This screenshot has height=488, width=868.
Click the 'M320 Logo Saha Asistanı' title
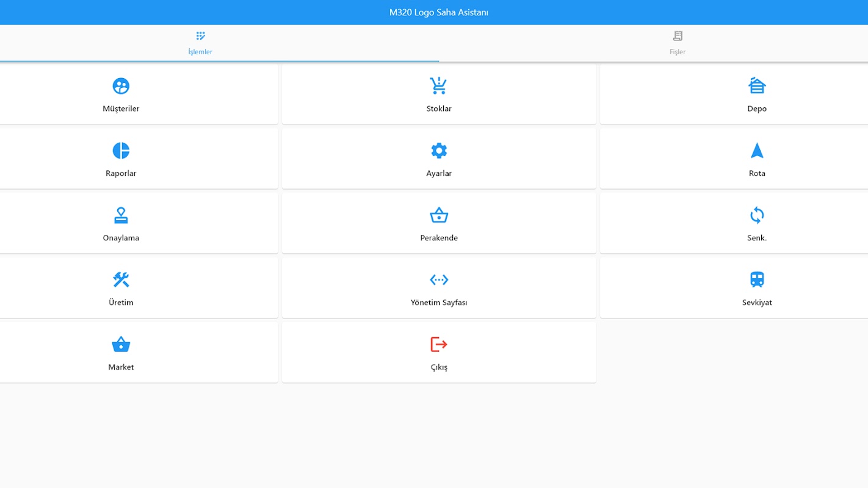pyautogui.click(x=439, y=12)
